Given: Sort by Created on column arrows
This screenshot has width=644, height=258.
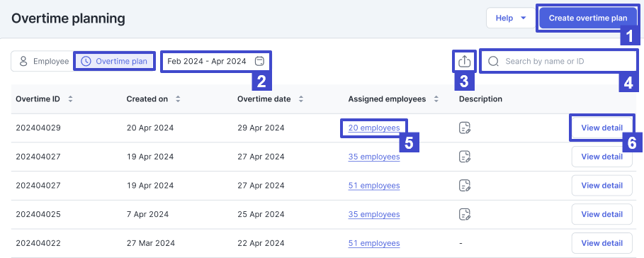Looking at the screenshot, I should [178, 99].
